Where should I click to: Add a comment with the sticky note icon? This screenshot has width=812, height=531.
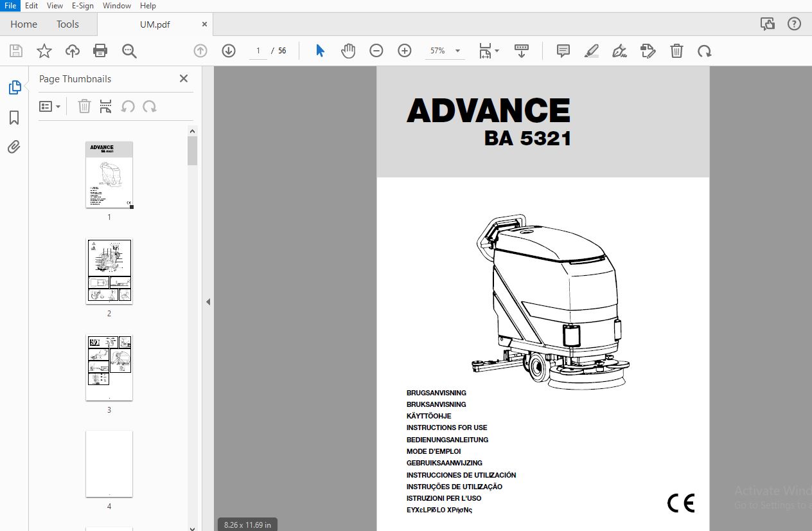(563, 51)
